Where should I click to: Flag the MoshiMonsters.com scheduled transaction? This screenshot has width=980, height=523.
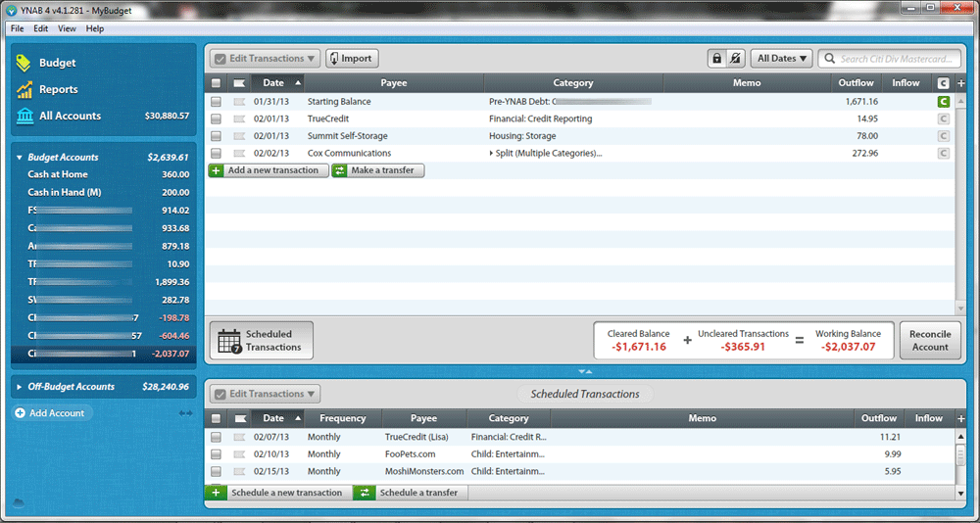pos(239,471)
